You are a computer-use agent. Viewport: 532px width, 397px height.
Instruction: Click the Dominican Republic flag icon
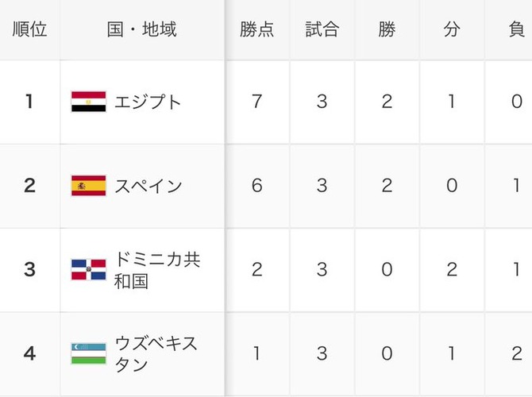(x=89, y=269)
